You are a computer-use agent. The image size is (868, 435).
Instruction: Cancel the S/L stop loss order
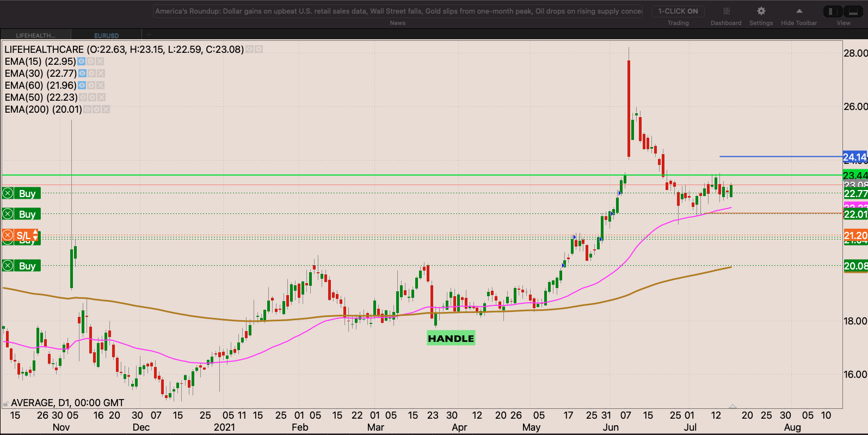point(8,235)
